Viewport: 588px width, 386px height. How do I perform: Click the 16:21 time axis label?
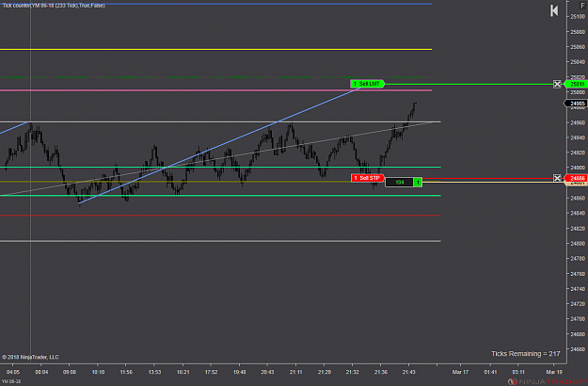coord(183,372)
